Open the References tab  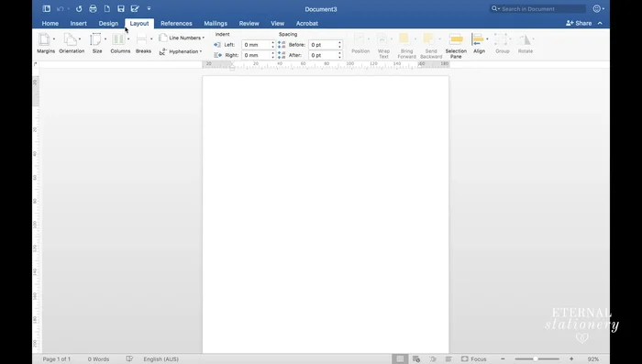176,23
